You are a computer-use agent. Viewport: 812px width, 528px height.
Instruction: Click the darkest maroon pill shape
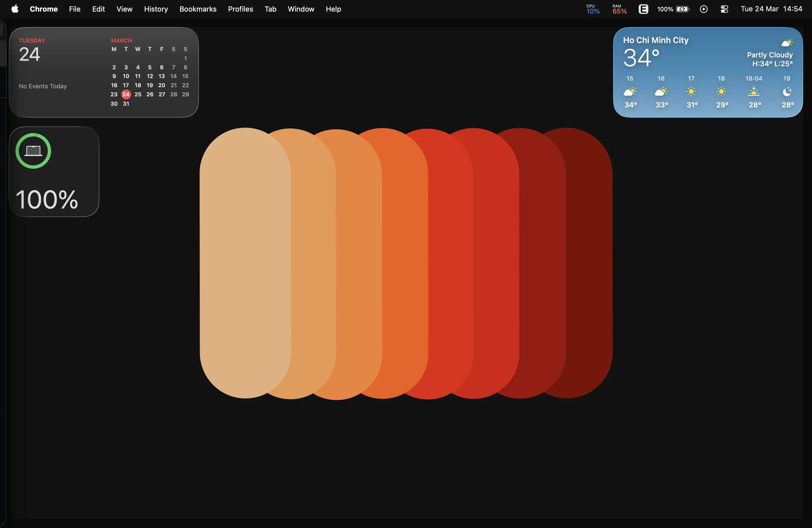pyautogui.click(x=589, y=263)
